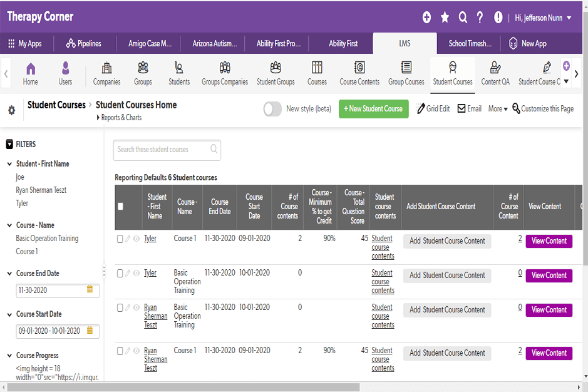Screen dimensions: 588x392
Task: Click View Content for Tyler Course 1 row
Action: click(549, 241)
